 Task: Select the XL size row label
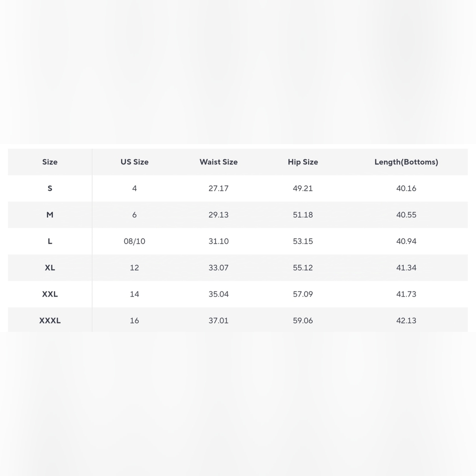[x=50, y=268]
